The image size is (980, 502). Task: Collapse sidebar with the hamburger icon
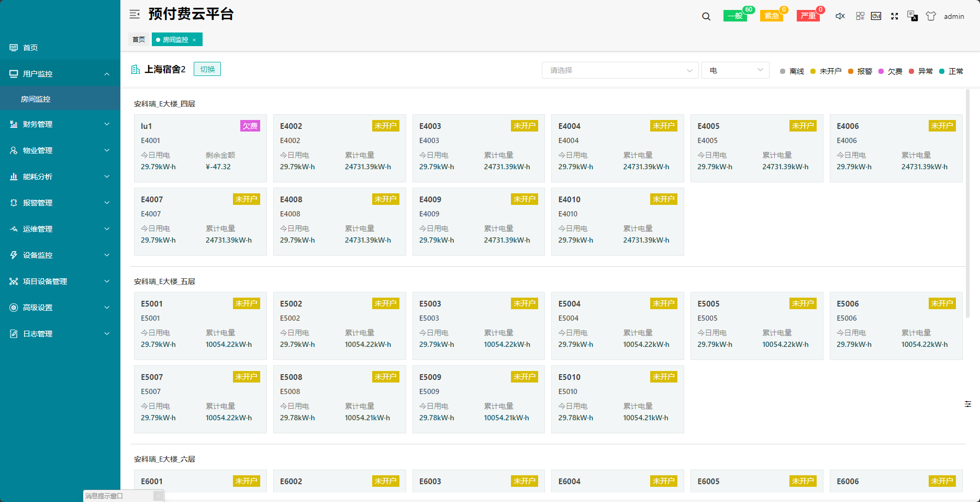tap(135, 14)
